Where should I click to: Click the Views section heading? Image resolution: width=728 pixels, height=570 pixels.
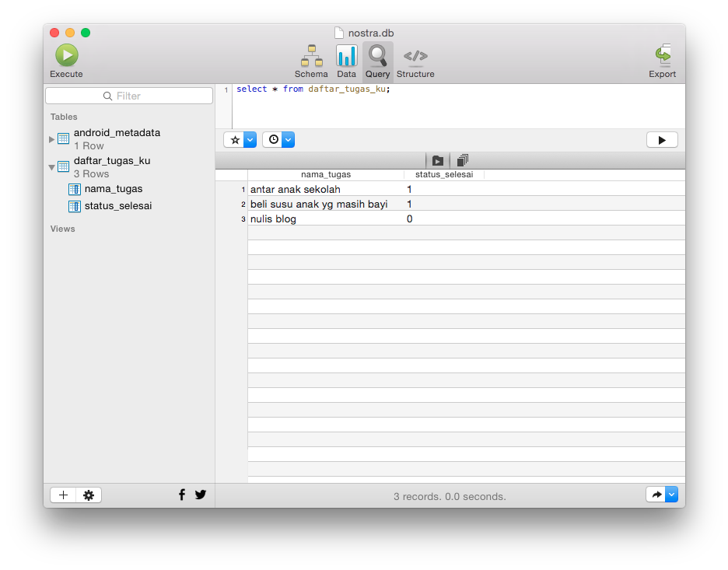coord(63,229)
